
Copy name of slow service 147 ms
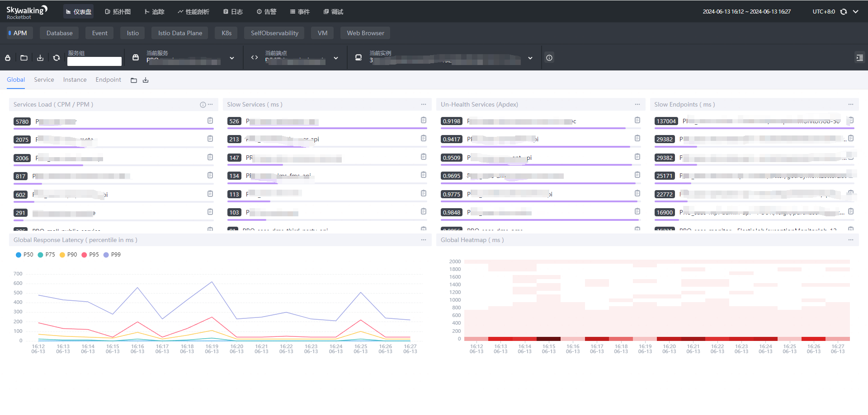pyautogui.click(x=424, y=157)
